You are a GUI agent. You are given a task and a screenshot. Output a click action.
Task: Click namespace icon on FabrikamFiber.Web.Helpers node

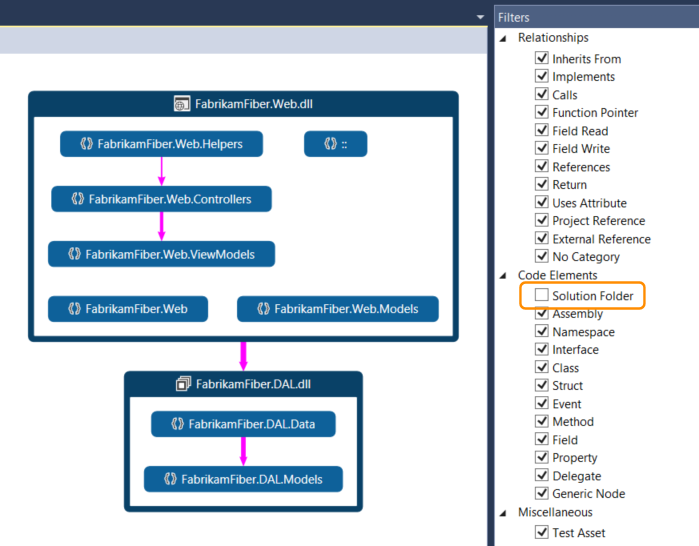click(85, 144)
